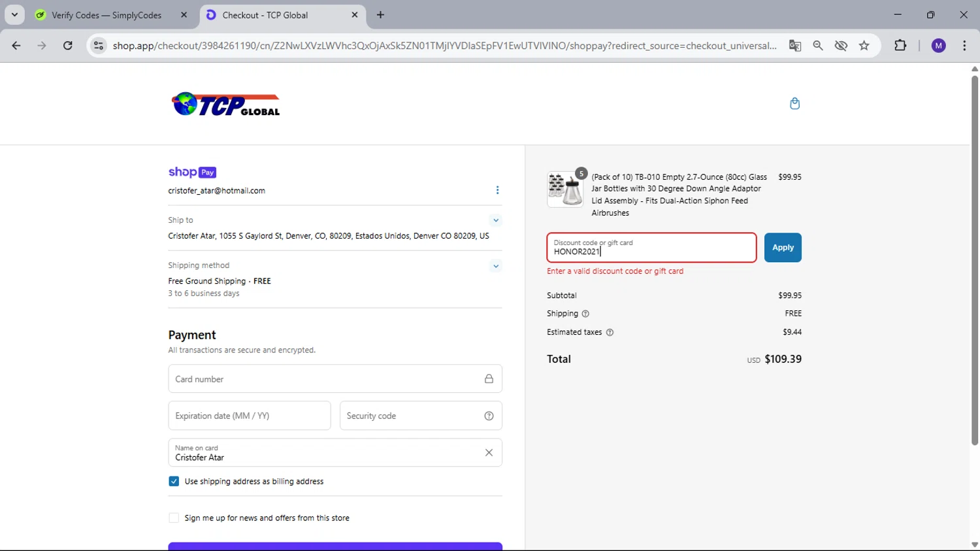
Task: Expand the Ship to address selector
Action: point(496,220)
